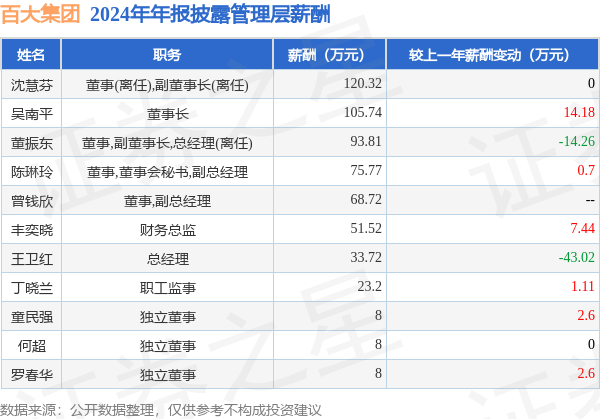Select the 职工监事 position cell
600x419 pixels.
click(168, 288)
